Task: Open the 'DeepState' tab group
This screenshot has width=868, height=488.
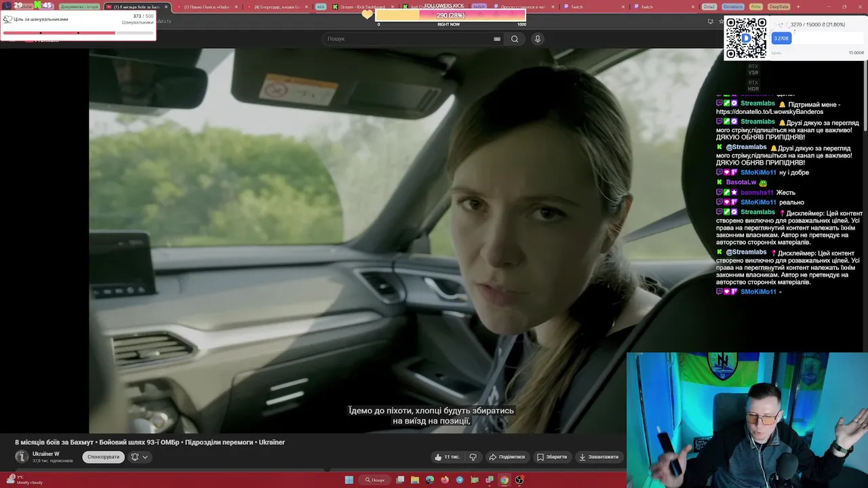Action: [778, 7]
